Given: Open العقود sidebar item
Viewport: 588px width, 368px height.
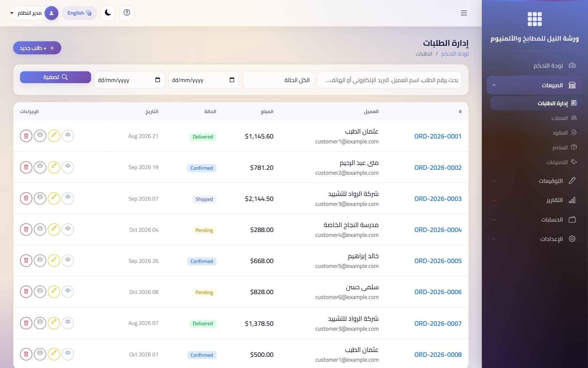Looking at the screenshot, I should [536, 132].
